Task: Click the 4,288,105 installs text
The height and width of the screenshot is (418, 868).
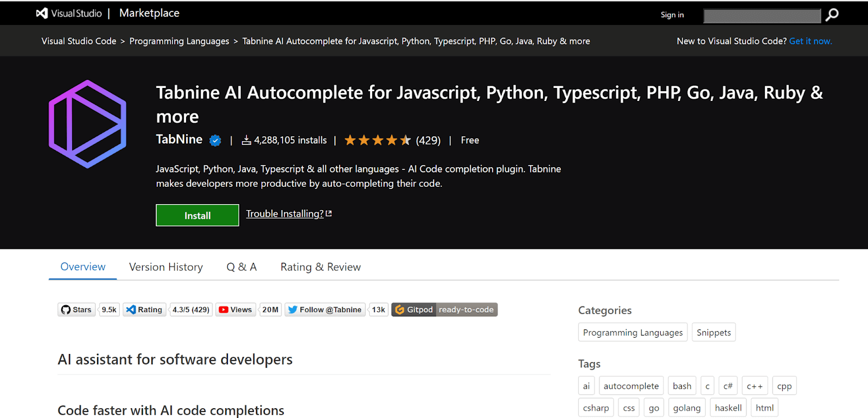Action: coord(290,140)
